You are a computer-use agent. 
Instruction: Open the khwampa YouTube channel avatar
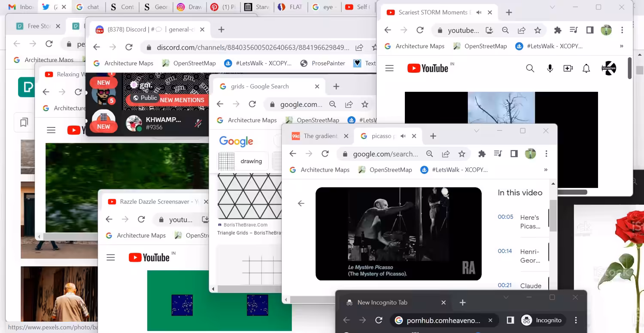pos(609,68)
